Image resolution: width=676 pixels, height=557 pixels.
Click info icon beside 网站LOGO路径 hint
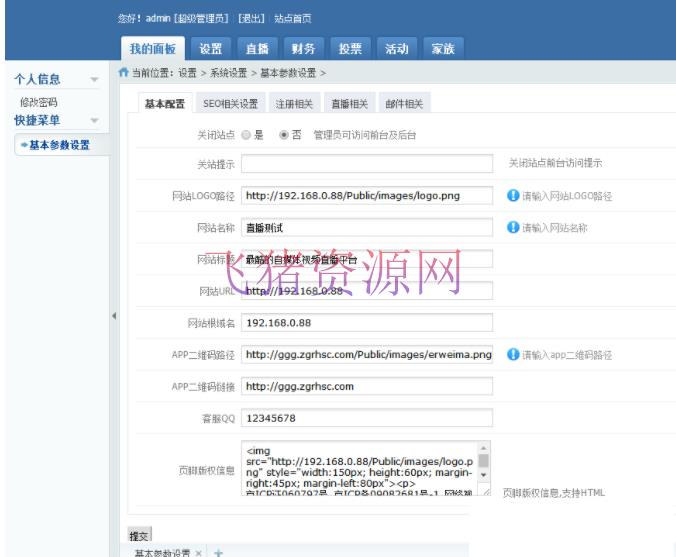click(x=513, y=196)
